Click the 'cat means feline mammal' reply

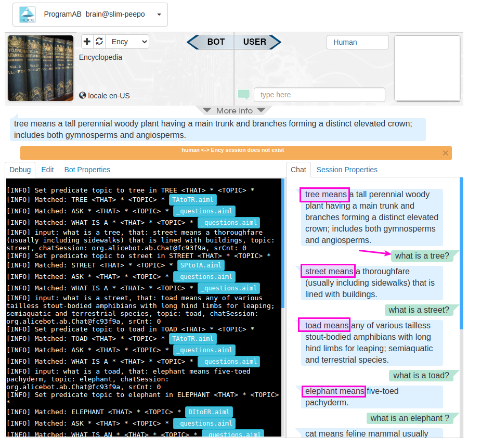coord(372,433)
